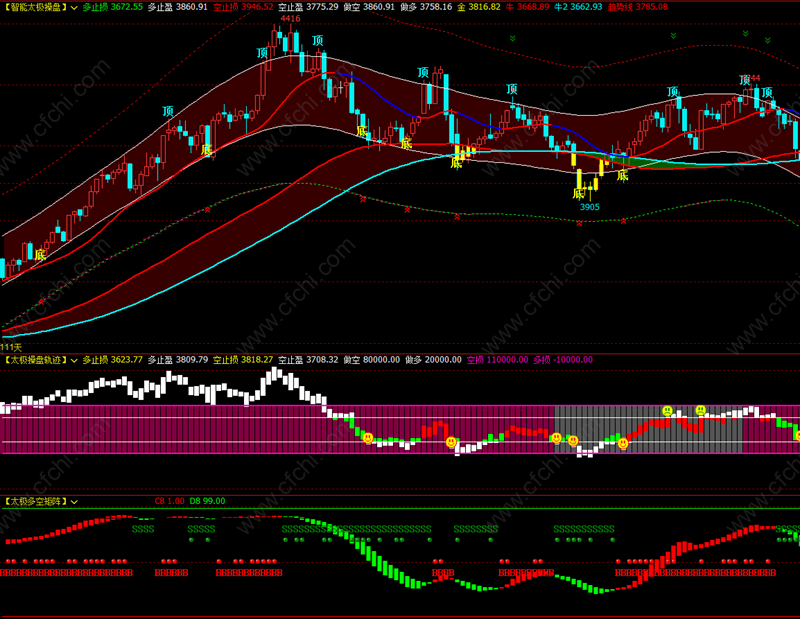800x619 pixels.
Task: Open the 太极操盘轨迹 indicator dropdown chevron
Action: (x=74, y=360)
